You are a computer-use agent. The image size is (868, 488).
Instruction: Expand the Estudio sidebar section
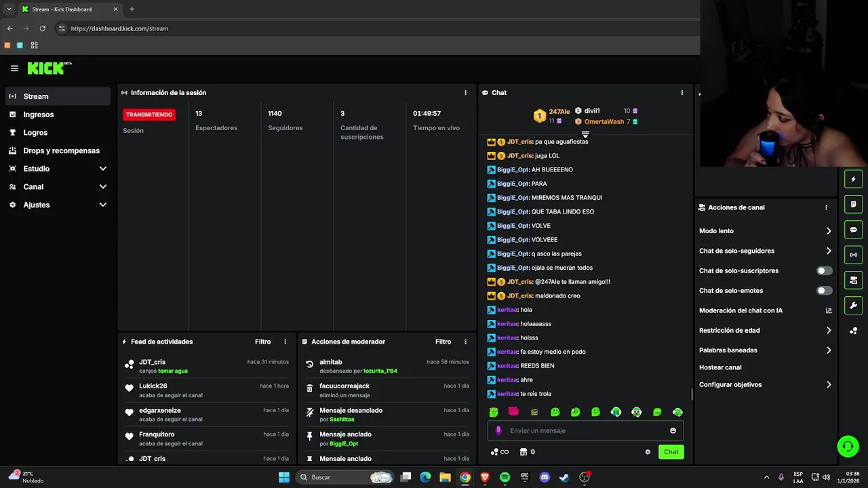click(x=103, y=169)
